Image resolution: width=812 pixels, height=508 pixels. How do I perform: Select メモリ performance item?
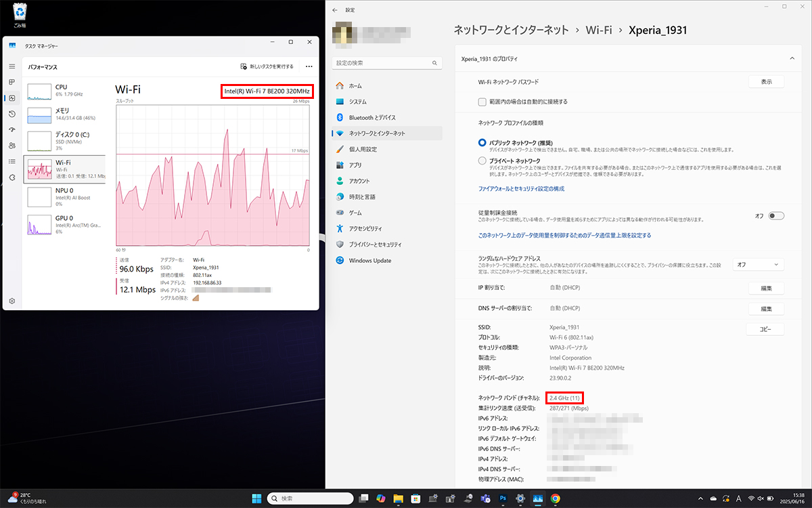(x=65, y=114)
